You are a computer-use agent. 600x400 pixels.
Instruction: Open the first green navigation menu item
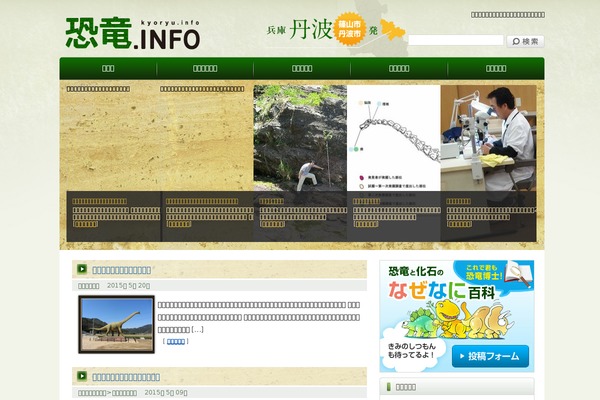click(x=108, y=69)
